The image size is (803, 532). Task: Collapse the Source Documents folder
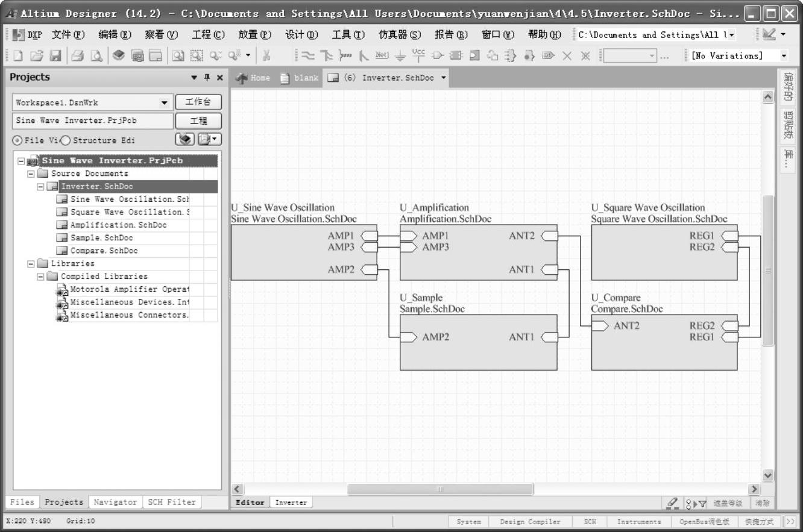[31, 174]
